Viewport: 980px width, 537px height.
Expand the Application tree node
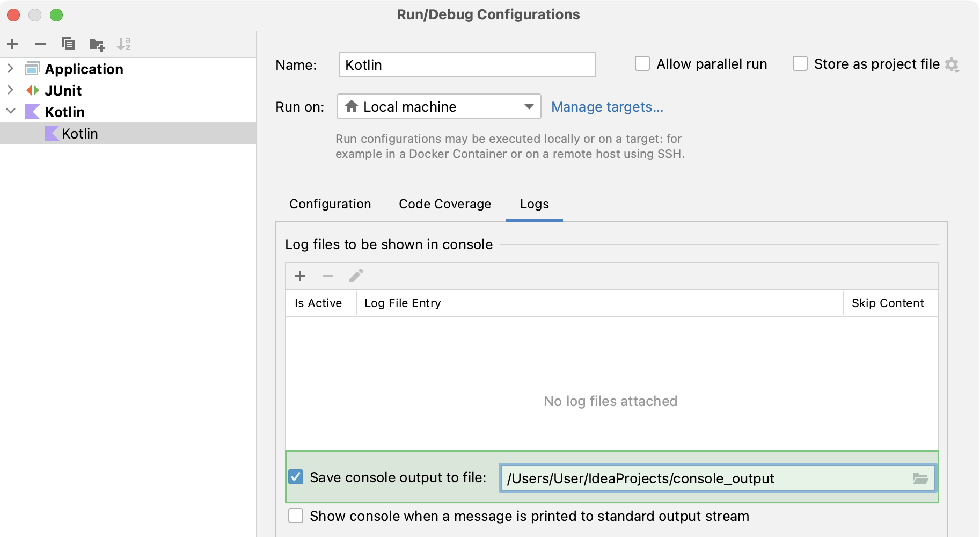(x=11, y=69)
